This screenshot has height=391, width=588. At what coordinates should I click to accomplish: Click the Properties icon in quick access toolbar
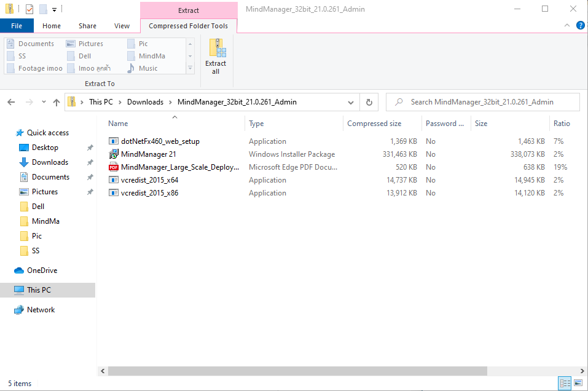(29, 9)
